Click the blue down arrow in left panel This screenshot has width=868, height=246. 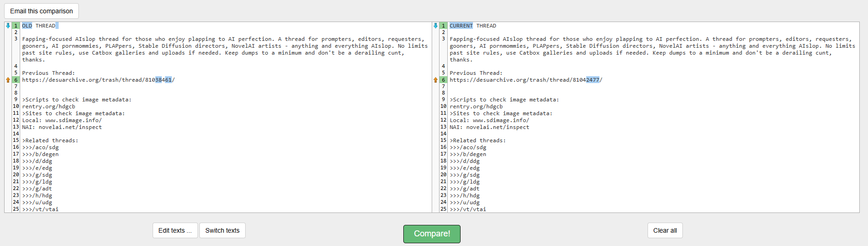8,26
